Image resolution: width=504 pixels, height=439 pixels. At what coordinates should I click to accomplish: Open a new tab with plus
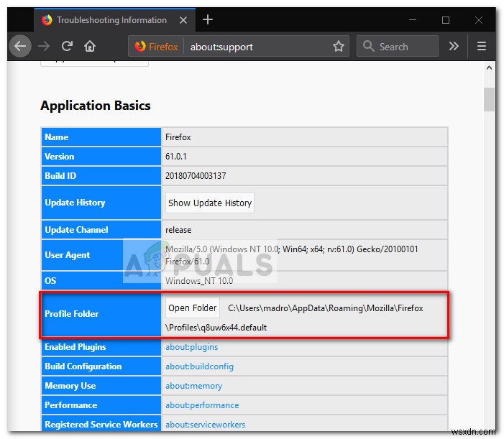pos(208,19)
